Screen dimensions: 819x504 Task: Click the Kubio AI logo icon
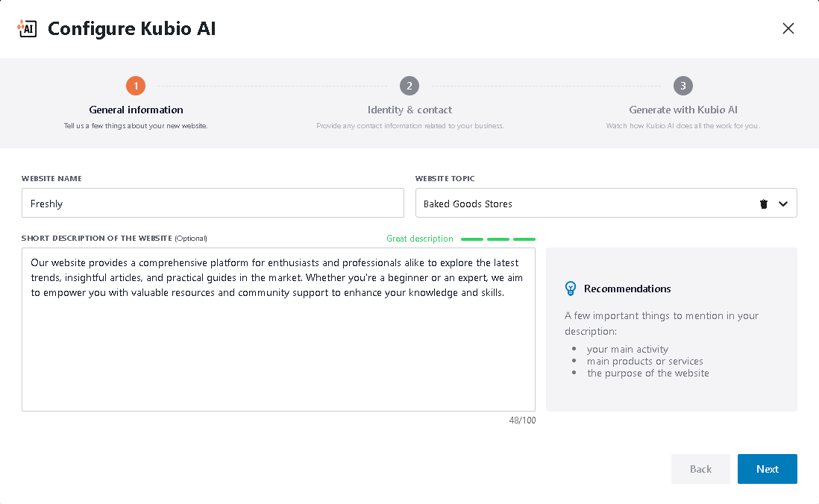(x=27, y=28)
